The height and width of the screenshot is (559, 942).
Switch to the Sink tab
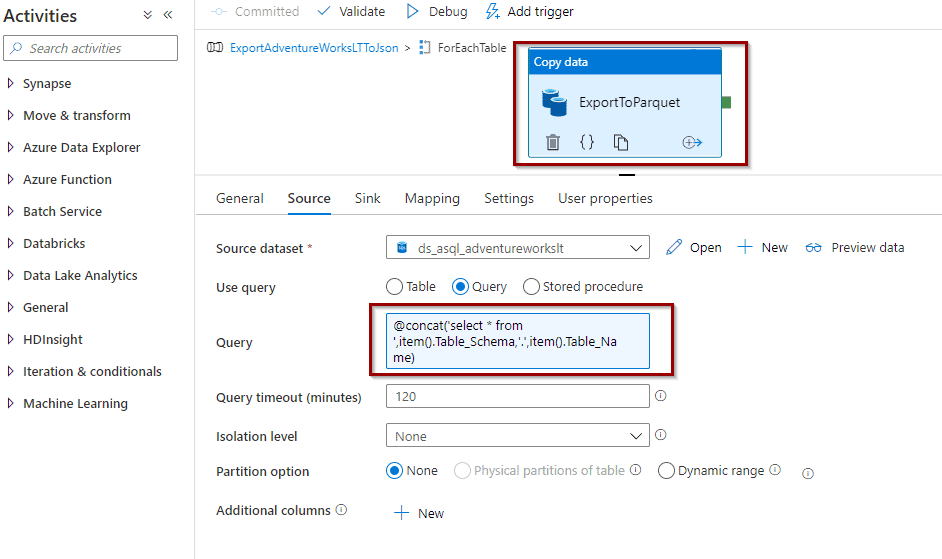(x=368, y=198)
